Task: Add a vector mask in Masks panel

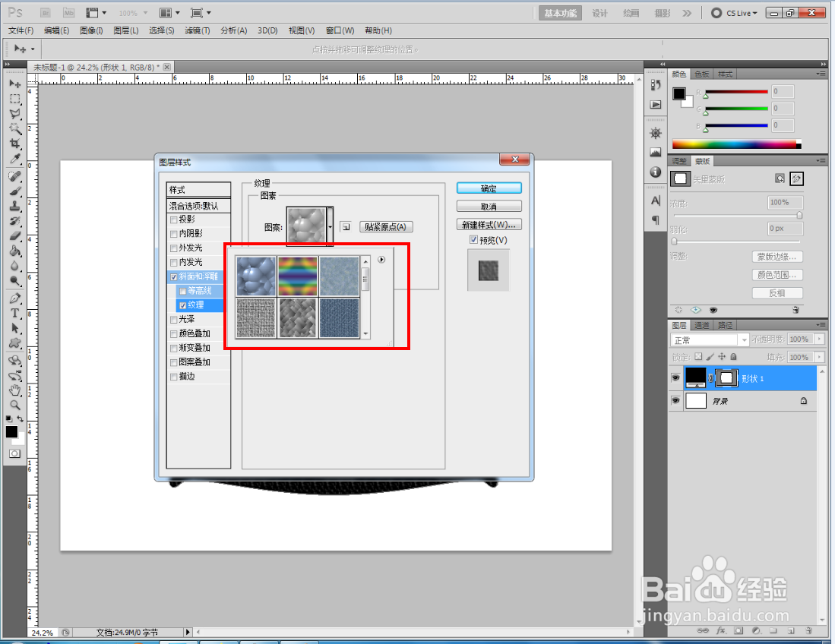Action: (797, 178)
